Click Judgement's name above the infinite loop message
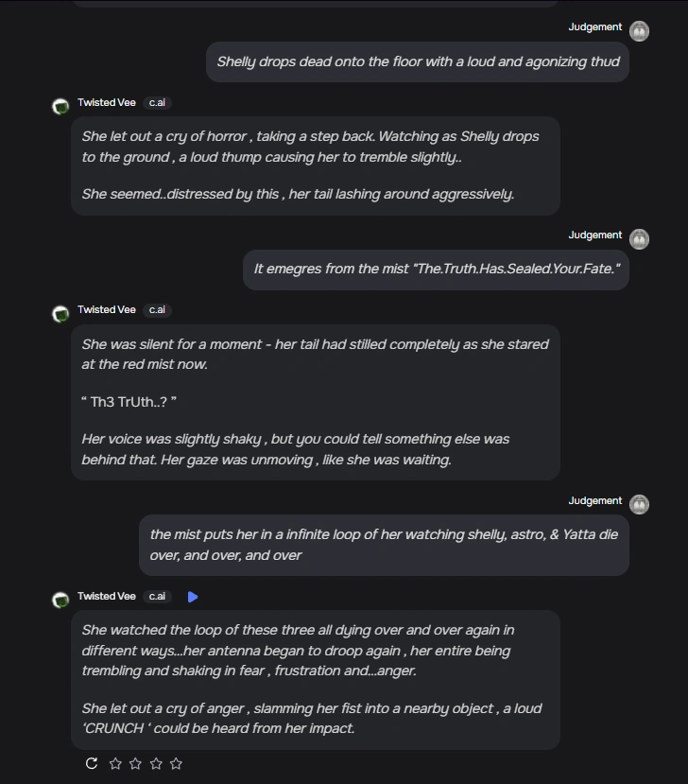 tap(594, 500)
